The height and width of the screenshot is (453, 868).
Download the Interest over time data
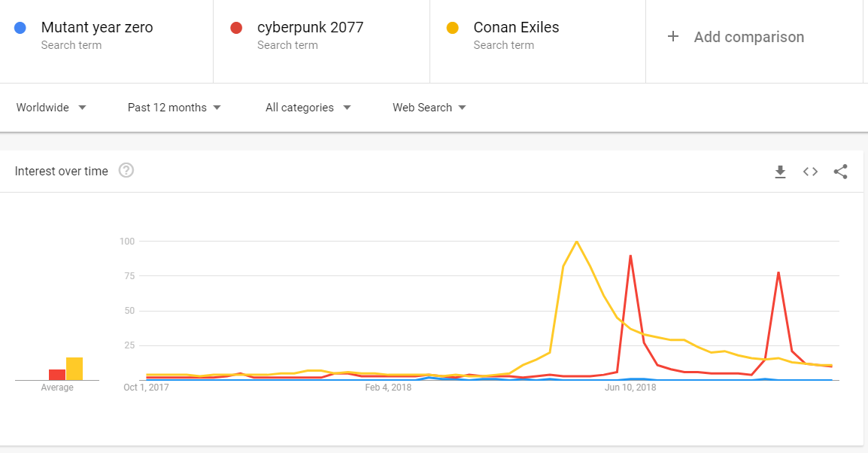[780, 172]
